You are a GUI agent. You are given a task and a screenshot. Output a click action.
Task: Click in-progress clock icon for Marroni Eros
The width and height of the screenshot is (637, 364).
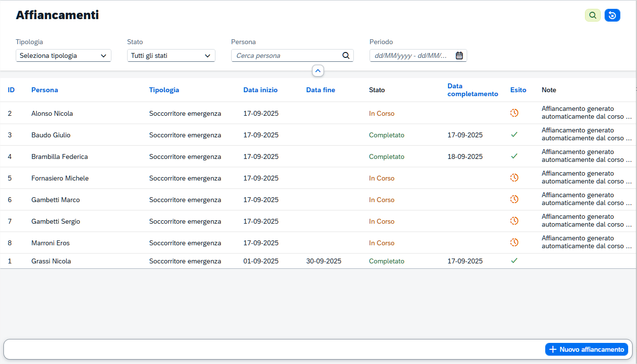click(x=514, y=242)
